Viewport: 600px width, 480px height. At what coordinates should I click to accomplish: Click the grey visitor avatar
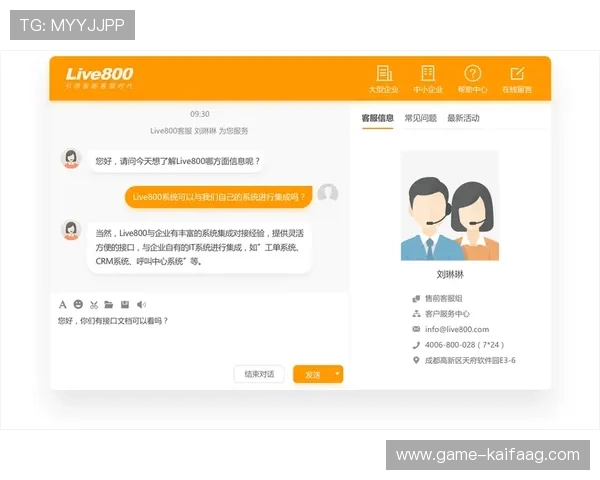tap(328, 193)
